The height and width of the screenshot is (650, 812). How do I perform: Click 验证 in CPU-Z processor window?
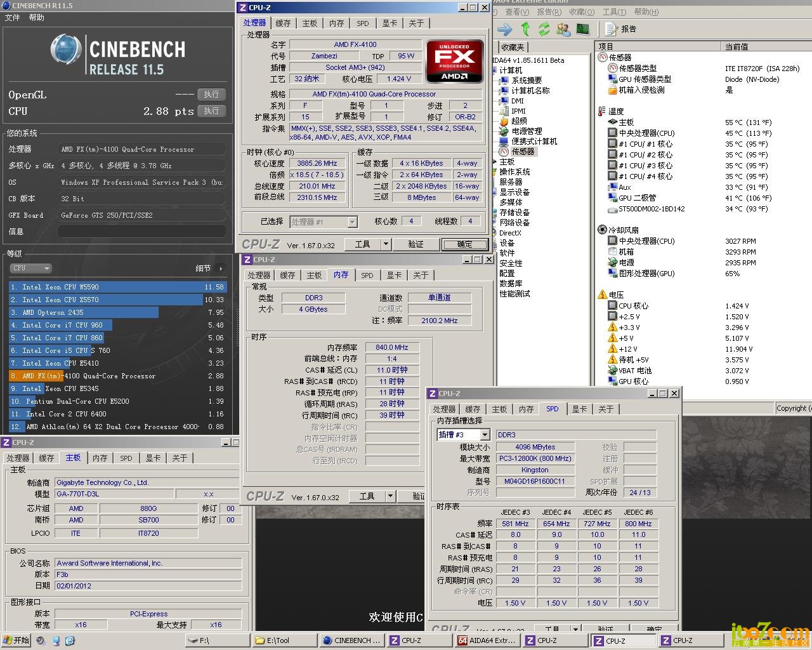click(x=416, y=244)
